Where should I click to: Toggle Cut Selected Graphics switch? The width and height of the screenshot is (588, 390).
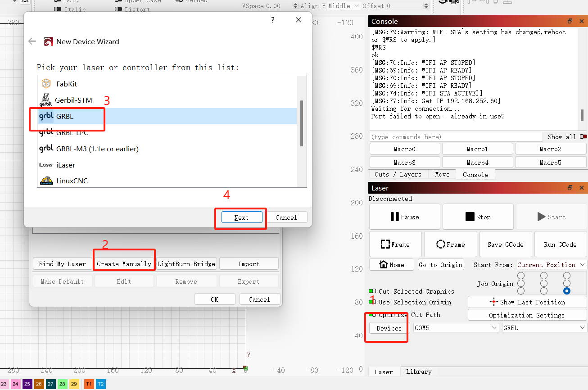372,291
